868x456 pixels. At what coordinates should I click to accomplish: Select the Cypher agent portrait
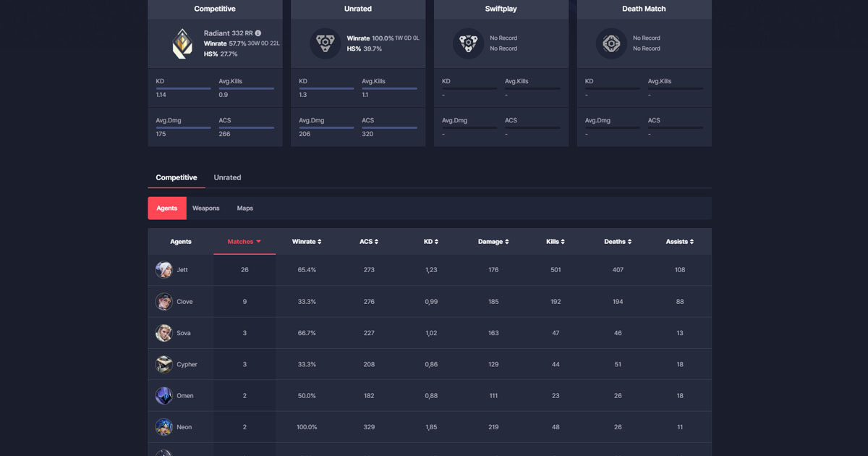click(164, 364)
